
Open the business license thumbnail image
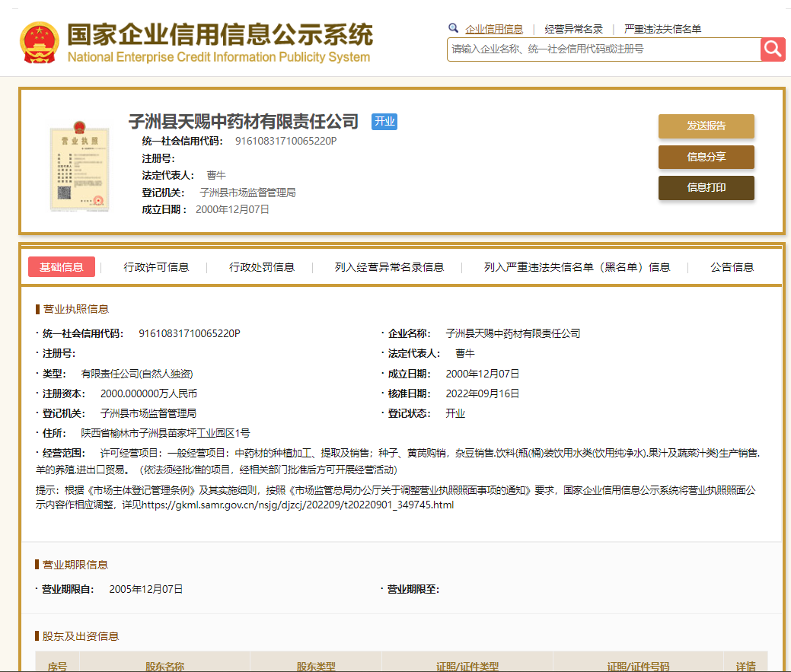pyautogui.click(x=78, y=165)
